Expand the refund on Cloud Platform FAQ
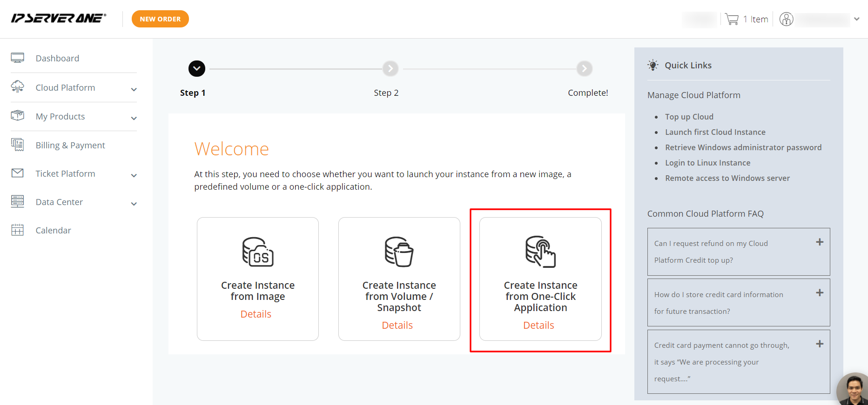 click(820, 242)
